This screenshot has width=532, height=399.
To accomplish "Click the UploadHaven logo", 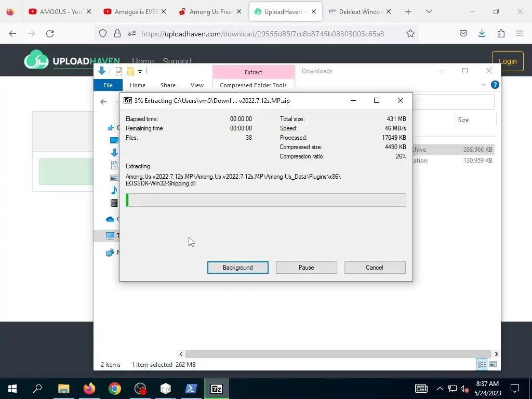I will [72, 60].
